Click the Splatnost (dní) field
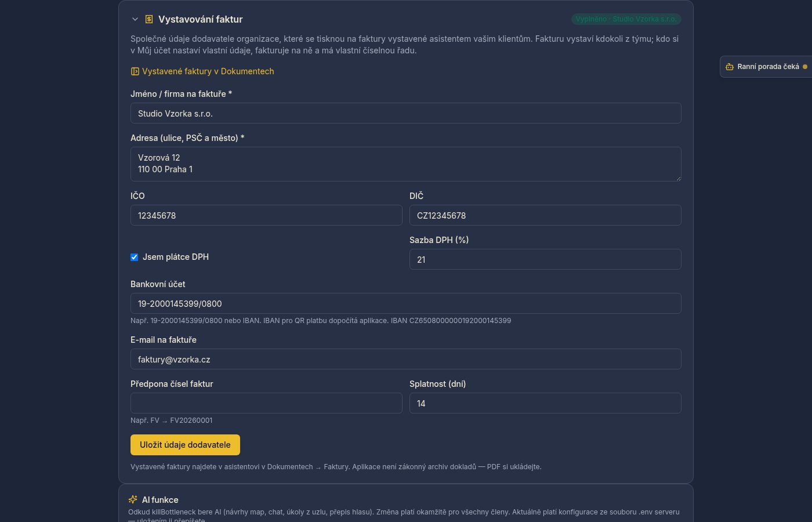This screenshot has width=812, height=522. [545, 403]
